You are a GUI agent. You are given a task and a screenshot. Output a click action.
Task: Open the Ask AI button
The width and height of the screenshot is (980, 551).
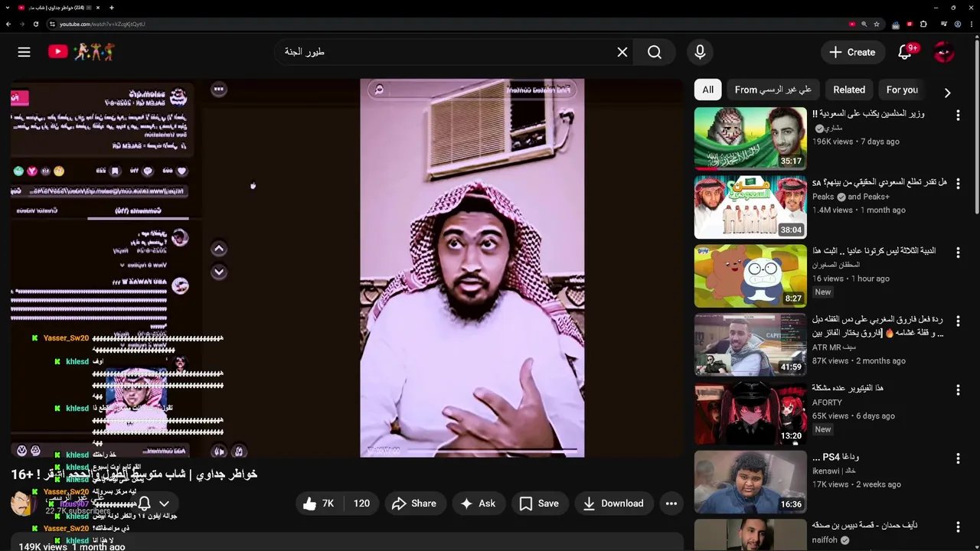coord(479,503)
